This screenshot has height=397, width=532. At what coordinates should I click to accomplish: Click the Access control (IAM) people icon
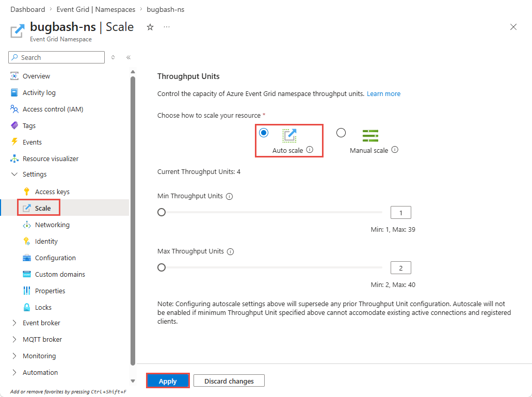14,109
